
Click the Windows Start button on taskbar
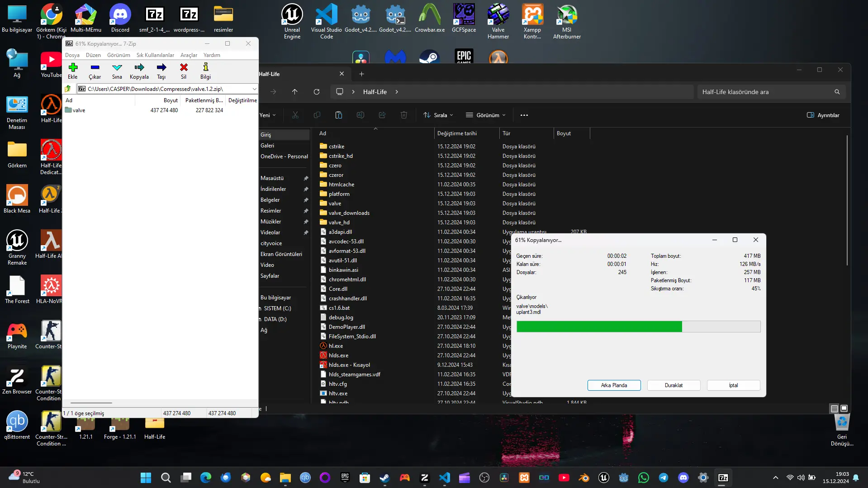(x=146, y=478)
